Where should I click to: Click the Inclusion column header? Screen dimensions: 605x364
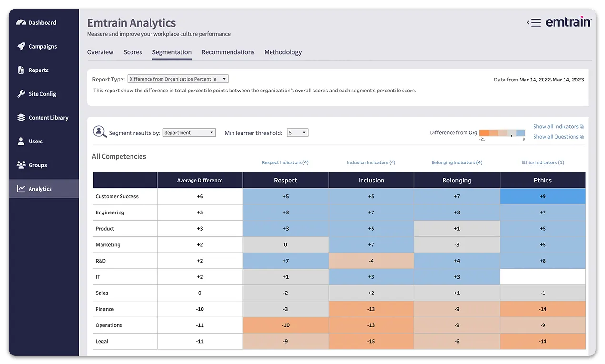(371, 180)
